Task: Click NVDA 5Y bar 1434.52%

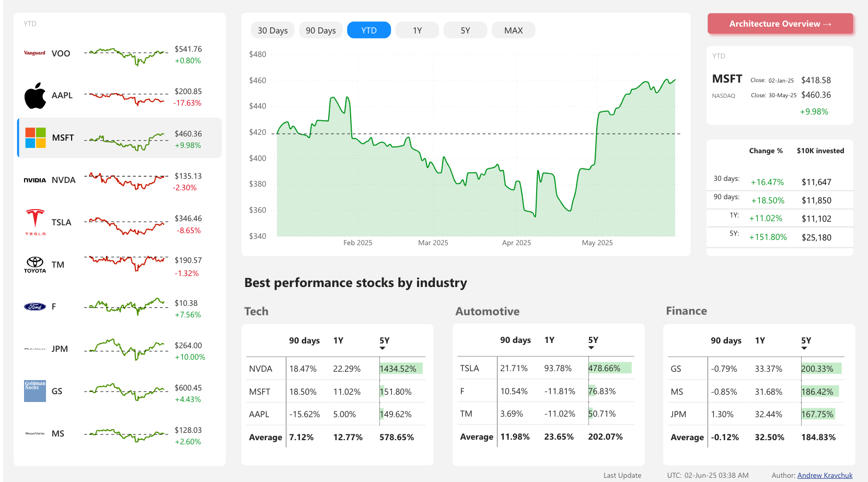Action: coord(401,369)
